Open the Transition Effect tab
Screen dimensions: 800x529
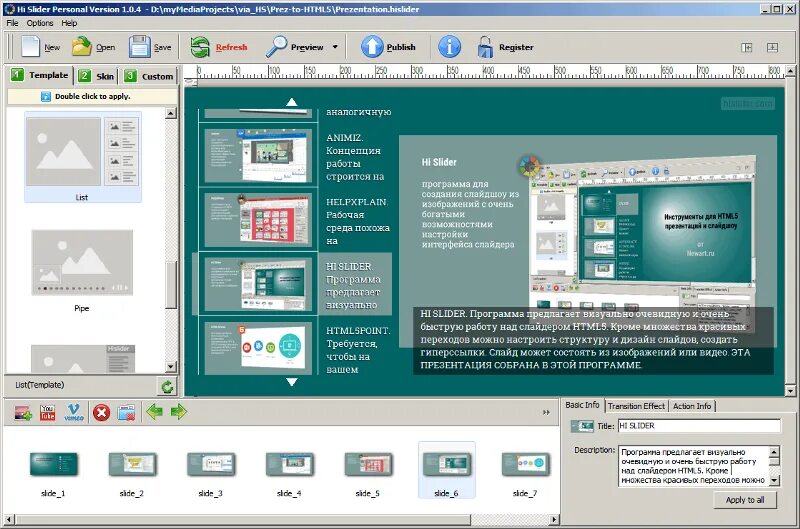[x=636, y=406]
